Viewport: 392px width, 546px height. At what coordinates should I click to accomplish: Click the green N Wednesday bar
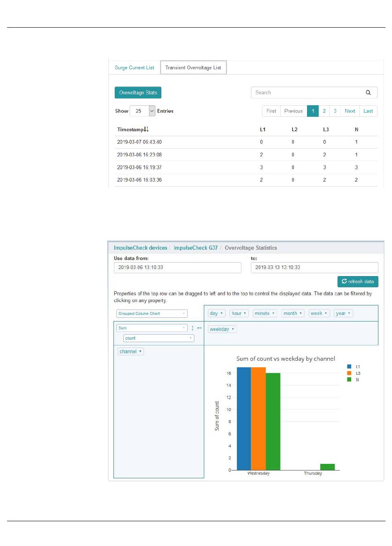coord(273,421)
